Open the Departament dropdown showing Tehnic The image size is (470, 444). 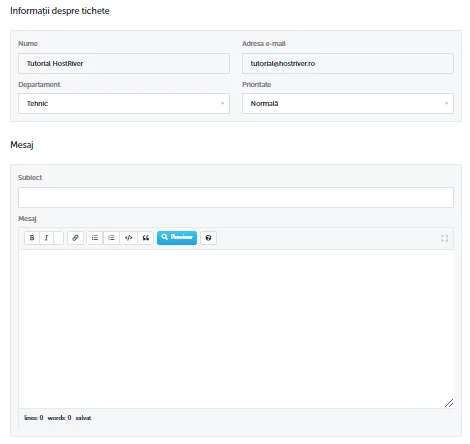tap(124, 104)
